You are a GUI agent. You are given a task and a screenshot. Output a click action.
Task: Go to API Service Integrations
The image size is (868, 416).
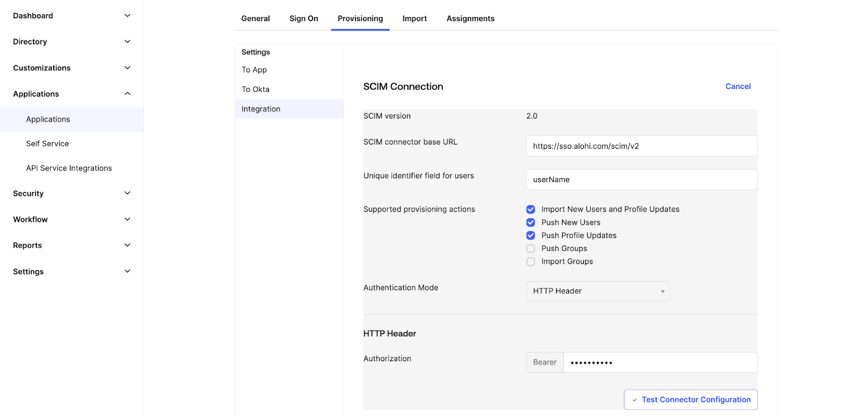click(69, 168)
